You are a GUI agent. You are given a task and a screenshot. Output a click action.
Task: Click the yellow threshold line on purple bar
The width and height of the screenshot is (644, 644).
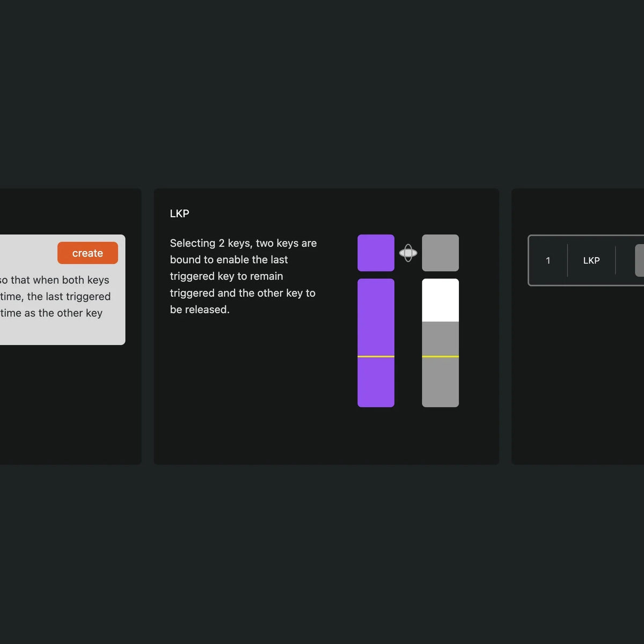(376, 356)
